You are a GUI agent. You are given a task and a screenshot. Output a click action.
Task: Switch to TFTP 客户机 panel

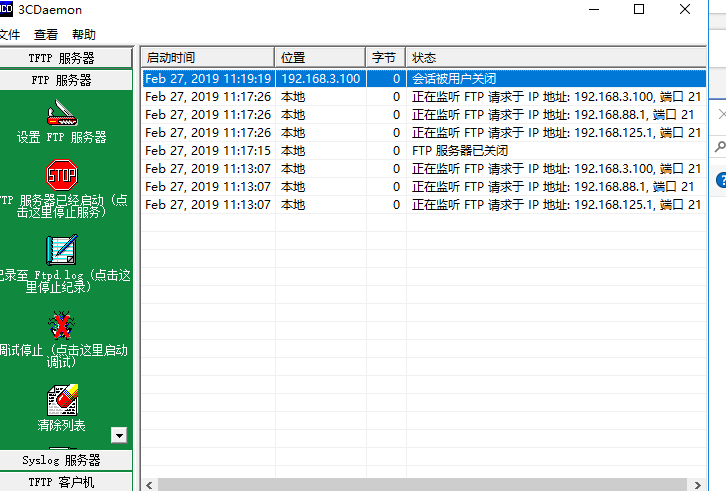tap(66, 482)
